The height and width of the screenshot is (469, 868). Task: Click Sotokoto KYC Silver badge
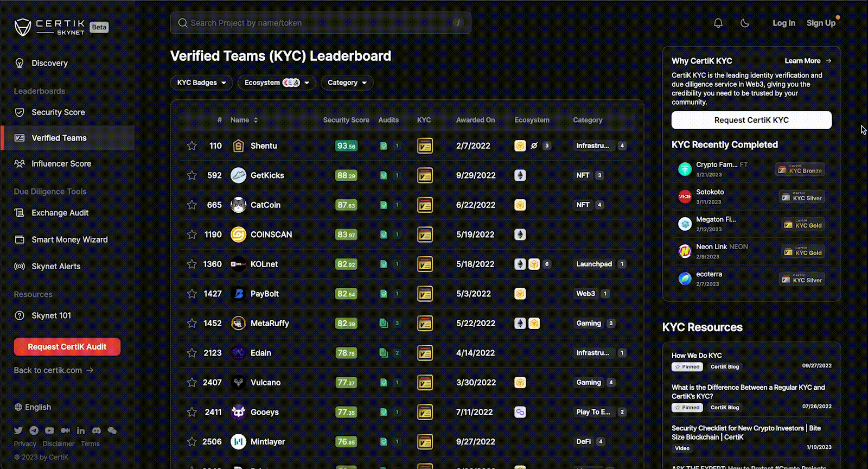coord(802,197)
